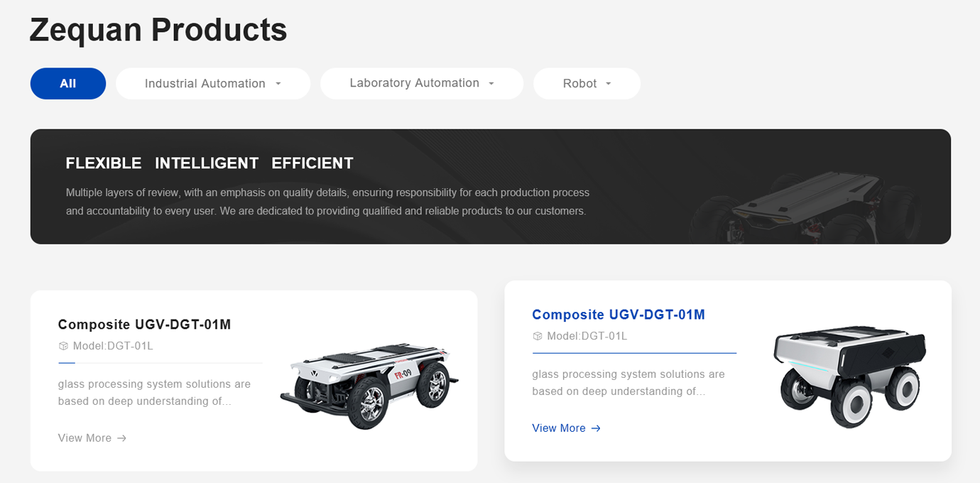
Task: Click the cube icon beside left card's Model:DGT-01L
Action: (63, 347)
